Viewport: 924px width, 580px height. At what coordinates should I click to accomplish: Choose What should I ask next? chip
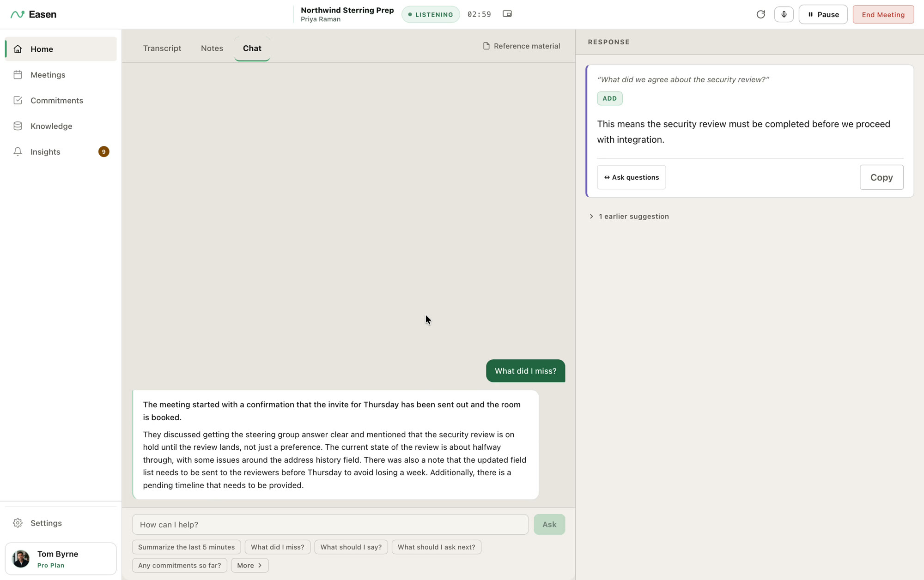(x=437, y=547)
